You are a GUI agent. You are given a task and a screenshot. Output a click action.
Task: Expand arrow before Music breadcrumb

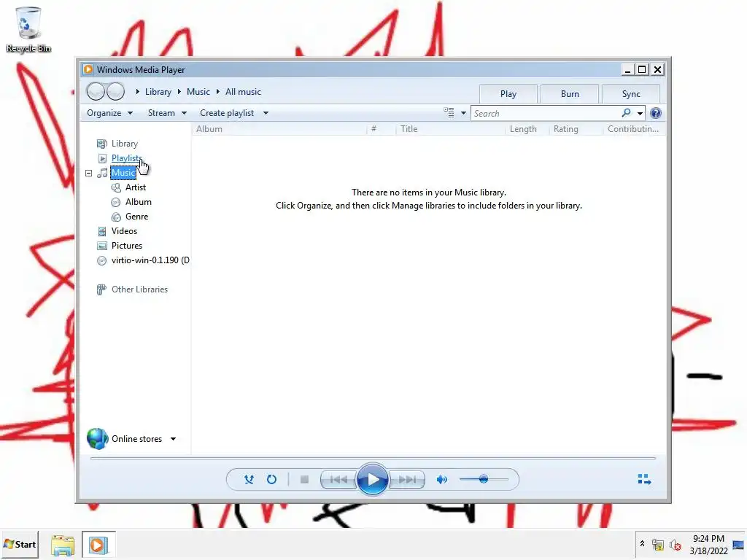pyautogui.click(x=179, y=91)
